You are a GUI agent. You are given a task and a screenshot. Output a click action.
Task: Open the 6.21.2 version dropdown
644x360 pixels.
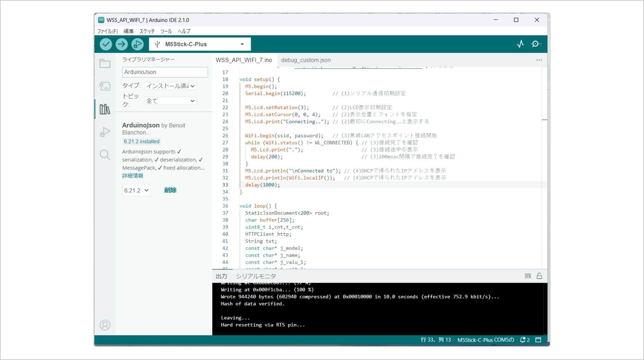point(136,190)
